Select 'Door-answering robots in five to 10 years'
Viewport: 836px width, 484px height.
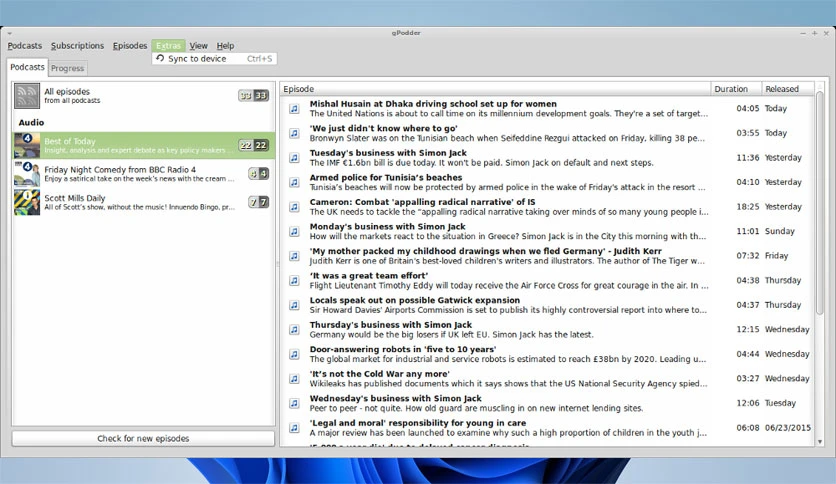pos(403,349)
